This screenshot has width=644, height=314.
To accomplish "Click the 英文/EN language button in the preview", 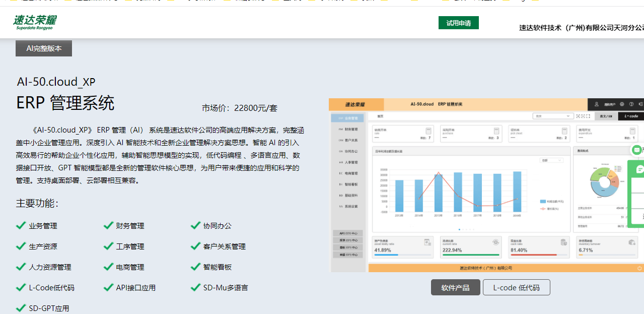I will coord(606,116).
